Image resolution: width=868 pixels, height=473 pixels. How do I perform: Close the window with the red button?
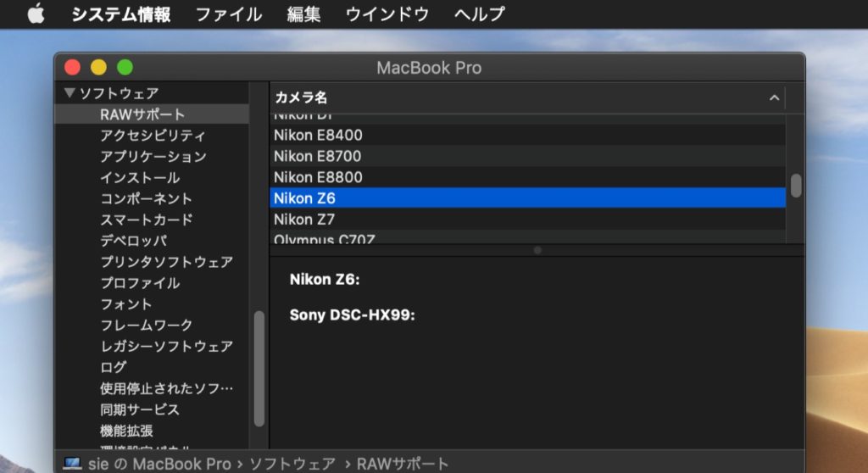coord(73,68)
